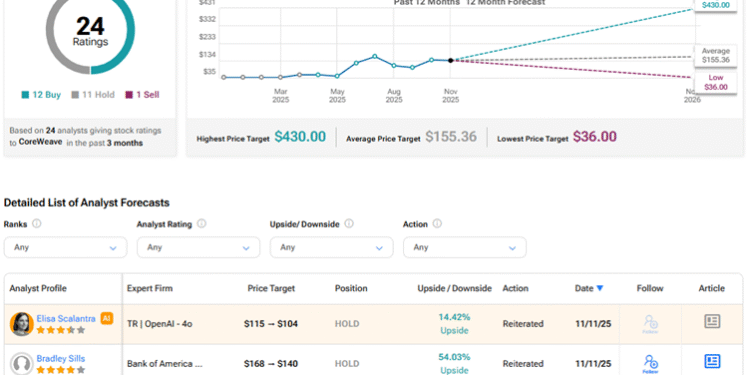Click the Highest Price Target $430.00 value
The image size is (750, 375).
300,137
